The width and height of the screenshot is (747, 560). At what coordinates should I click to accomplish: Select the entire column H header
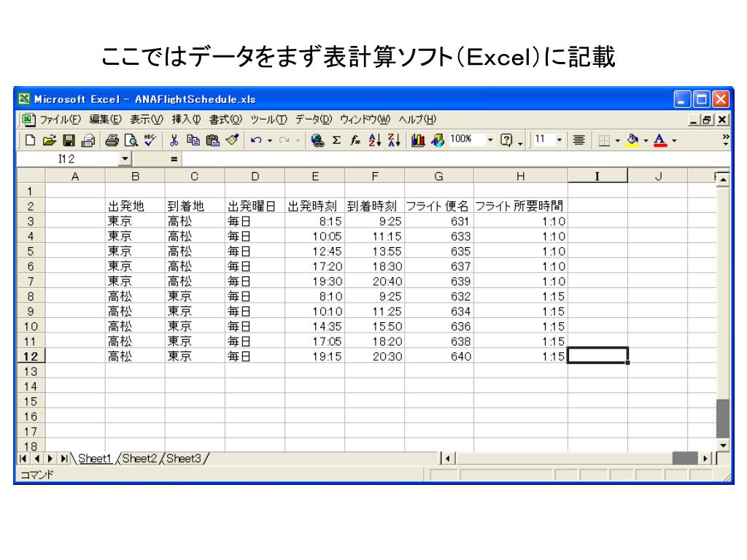pyautogui.click(x=521, y=176)
